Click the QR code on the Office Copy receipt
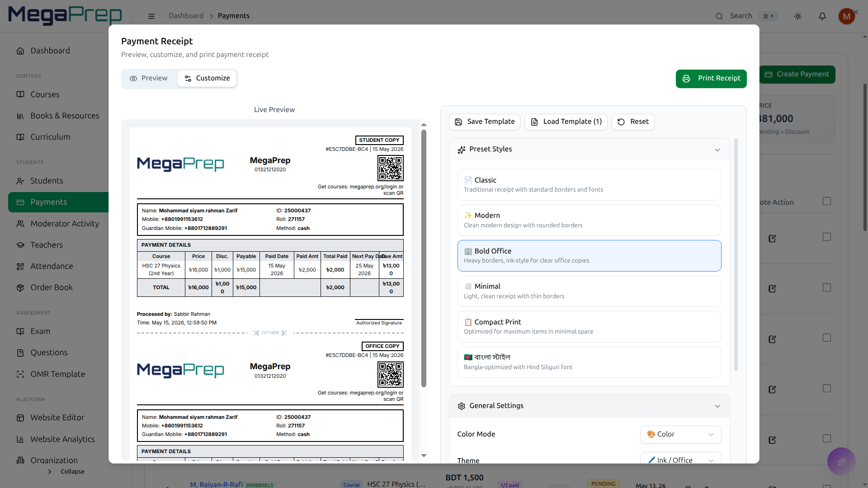Image resolution: width=868 pixels, height=488 pixels. [391, 374]
